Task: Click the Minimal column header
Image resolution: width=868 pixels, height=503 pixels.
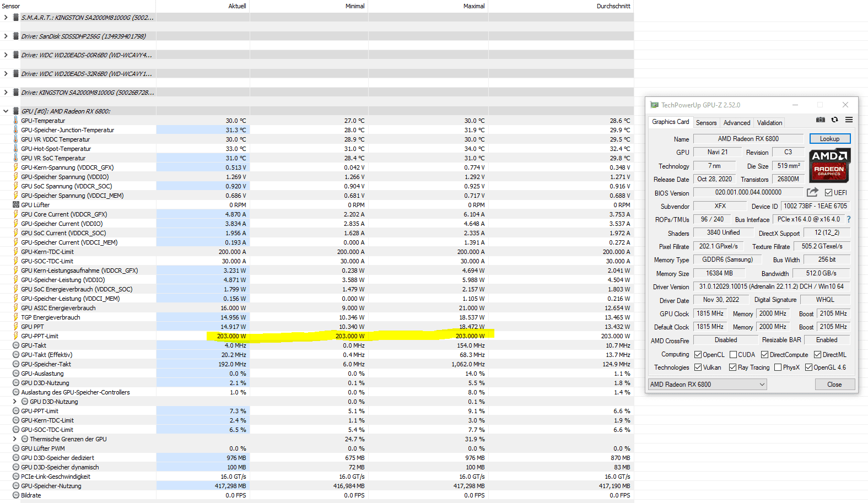Action: coord(309,6)
